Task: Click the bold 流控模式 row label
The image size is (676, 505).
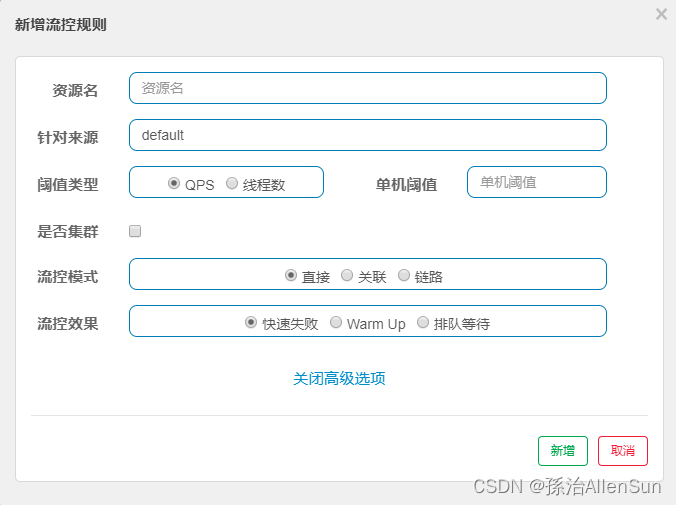Action: tap(68, 276)
